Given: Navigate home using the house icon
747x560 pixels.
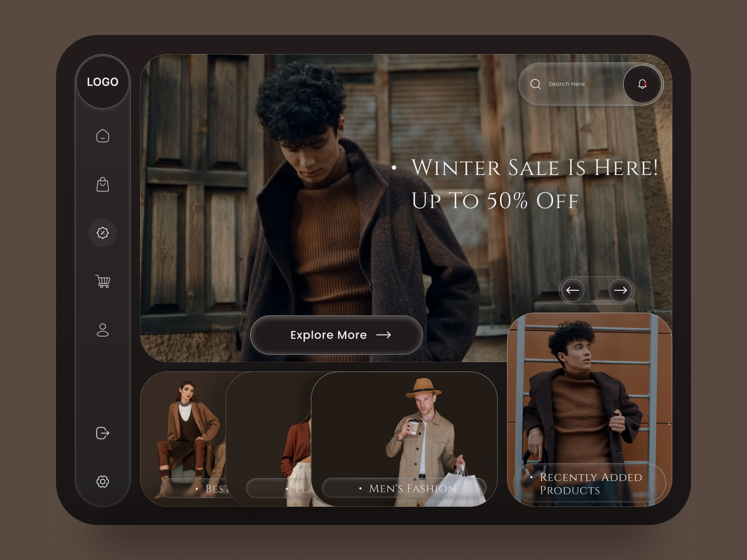Looking at the screenshot, I should [103, 137].
